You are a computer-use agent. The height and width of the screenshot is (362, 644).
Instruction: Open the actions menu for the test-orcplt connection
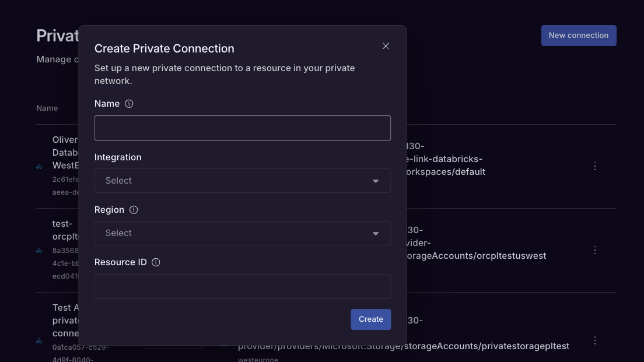click(595, 249)
